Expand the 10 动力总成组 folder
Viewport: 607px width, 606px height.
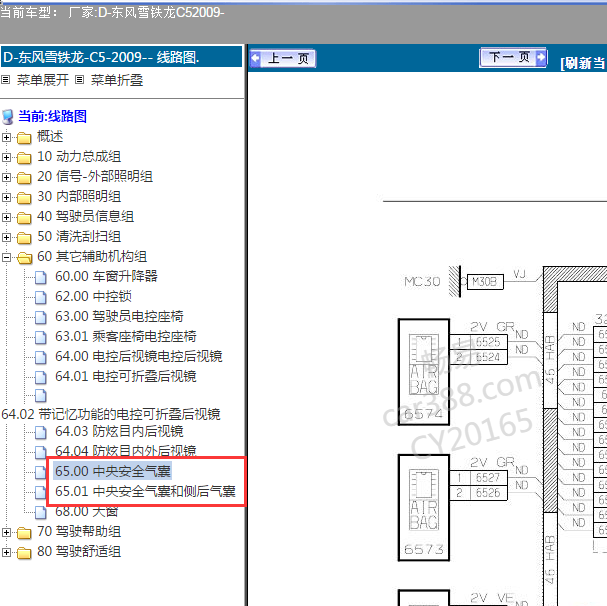pos(6,157)
